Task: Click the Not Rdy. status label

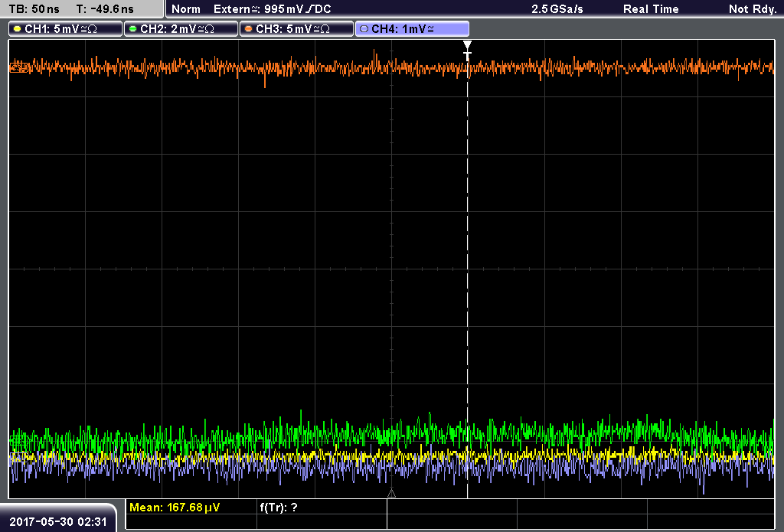Action: coord(753,9)
